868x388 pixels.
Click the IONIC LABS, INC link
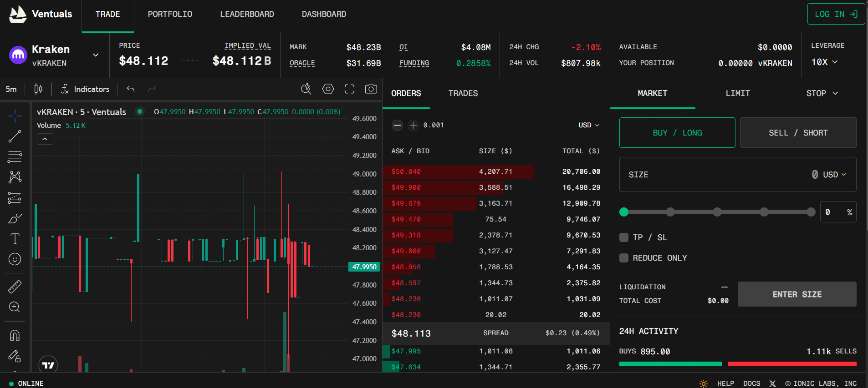[821, 383]
